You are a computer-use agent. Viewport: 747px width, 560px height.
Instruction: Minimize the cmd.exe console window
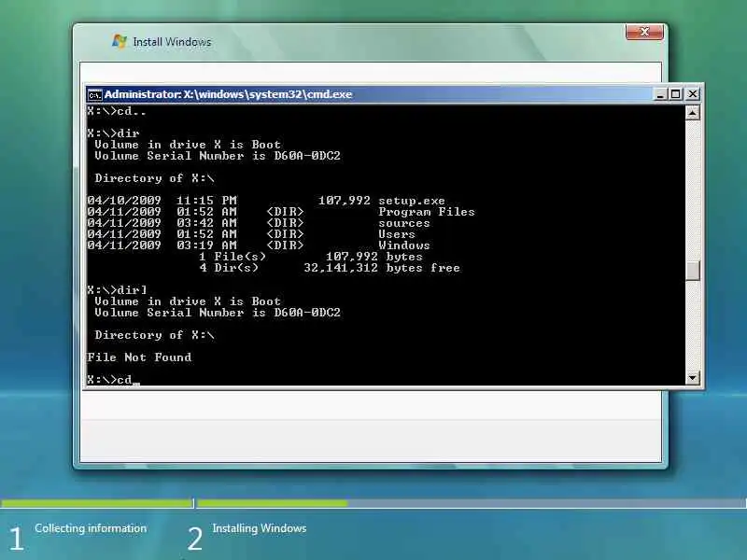pos(660,94)
